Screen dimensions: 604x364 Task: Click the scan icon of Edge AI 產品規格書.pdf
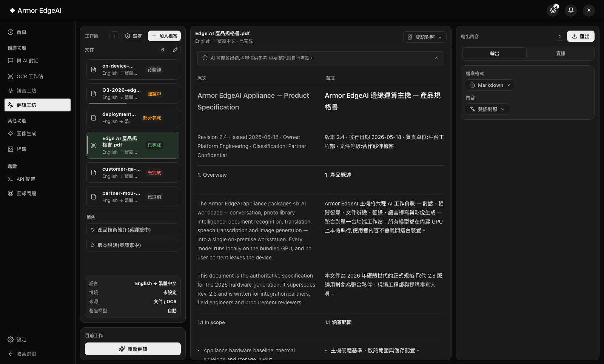(94, 145)
